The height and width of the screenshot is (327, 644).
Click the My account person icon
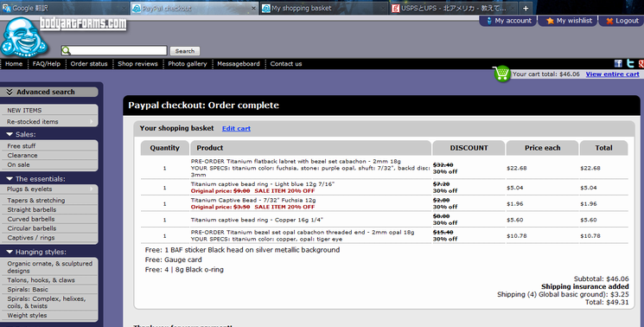click(489, 21)
